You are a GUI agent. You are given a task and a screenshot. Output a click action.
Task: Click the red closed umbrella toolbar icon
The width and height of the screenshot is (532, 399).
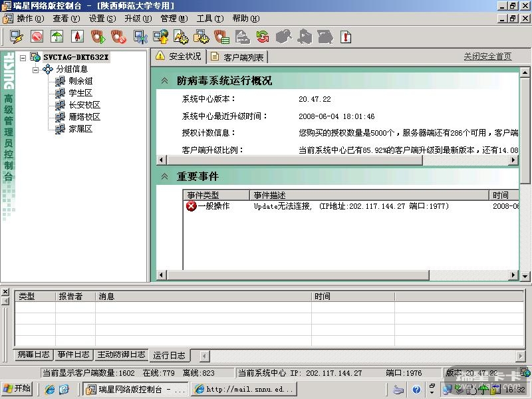coord(77,37)
